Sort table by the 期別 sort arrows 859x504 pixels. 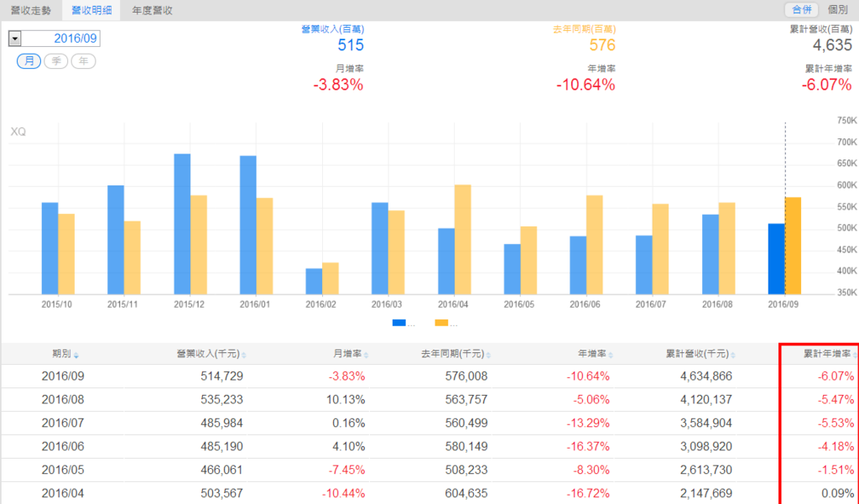coord(76,356)
